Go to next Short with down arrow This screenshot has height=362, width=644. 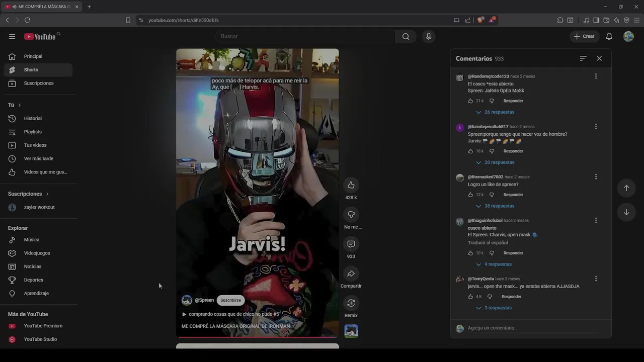626,212
